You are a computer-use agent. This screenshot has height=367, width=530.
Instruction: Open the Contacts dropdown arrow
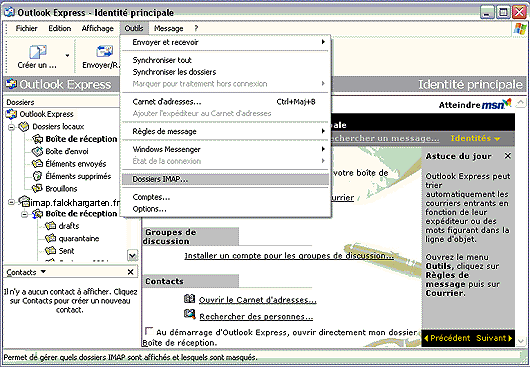coord(43,272)
